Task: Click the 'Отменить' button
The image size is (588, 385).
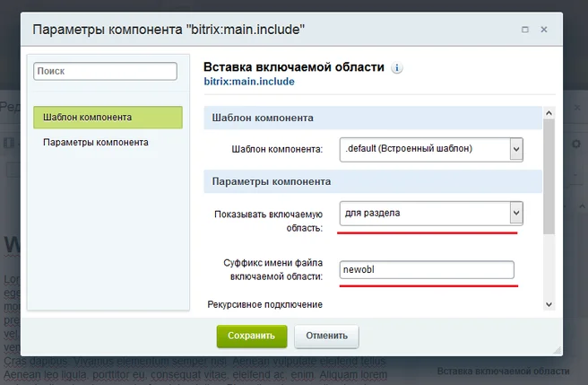Action: (326, 336)
